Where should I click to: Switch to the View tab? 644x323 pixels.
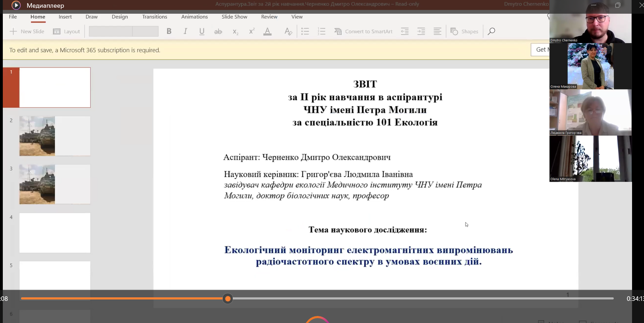click(x=297, y=17)
